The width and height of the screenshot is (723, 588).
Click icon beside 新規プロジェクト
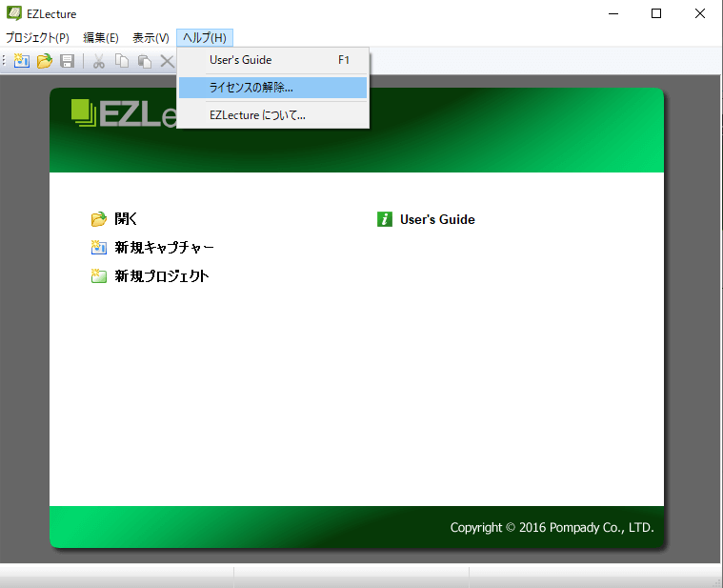click(99, 275)
